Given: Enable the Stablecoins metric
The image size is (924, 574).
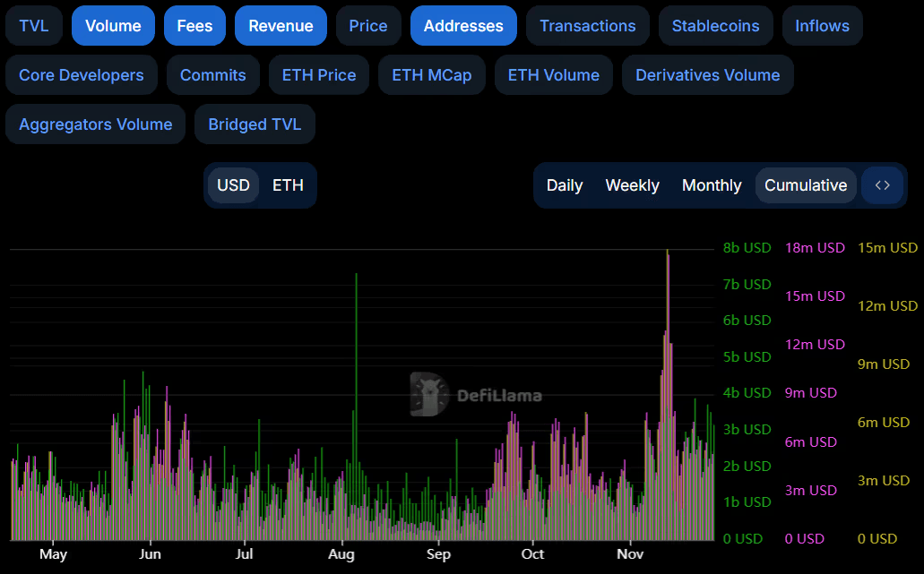Looking at the screenshot, I should [x=715, y=25].
